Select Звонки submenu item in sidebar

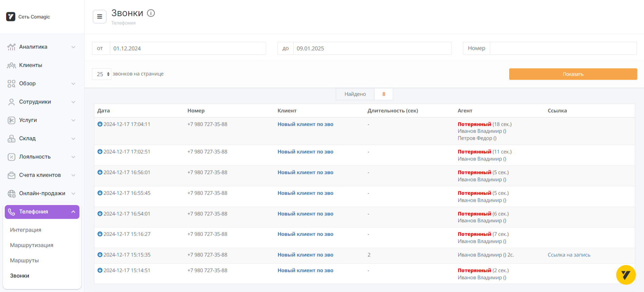20,276
